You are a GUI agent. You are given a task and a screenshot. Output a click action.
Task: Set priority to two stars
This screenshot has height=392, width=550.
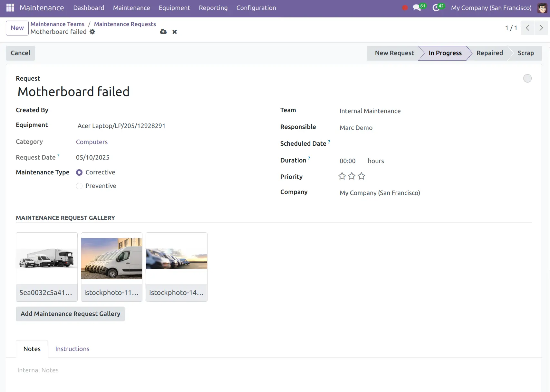tap(352, 176)
